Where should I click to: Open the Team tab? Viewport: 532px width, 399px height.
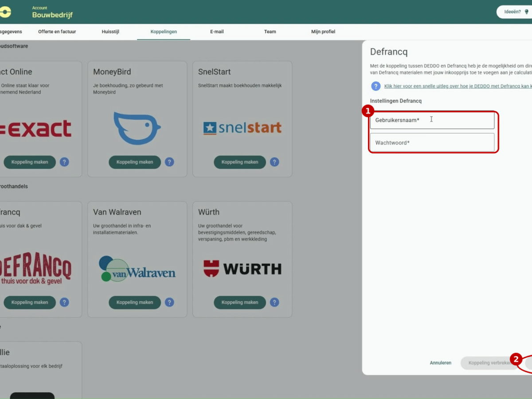270,31
